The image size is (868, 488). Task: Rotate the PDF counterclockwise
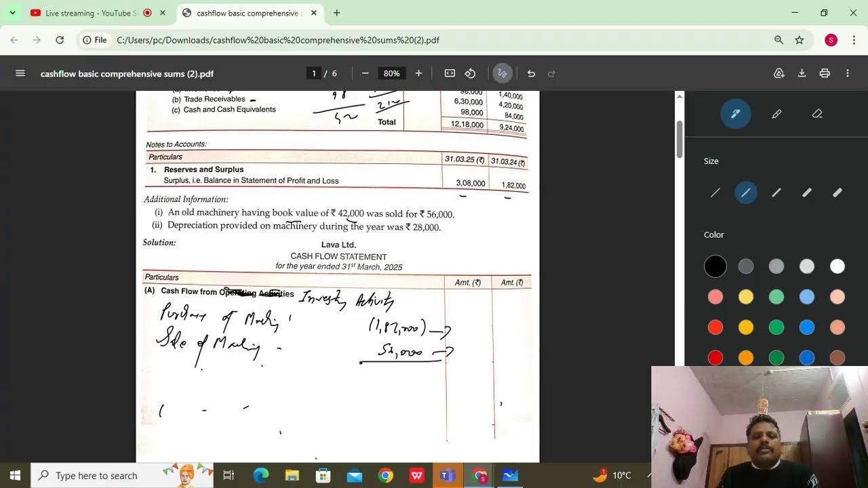(471, 73)
